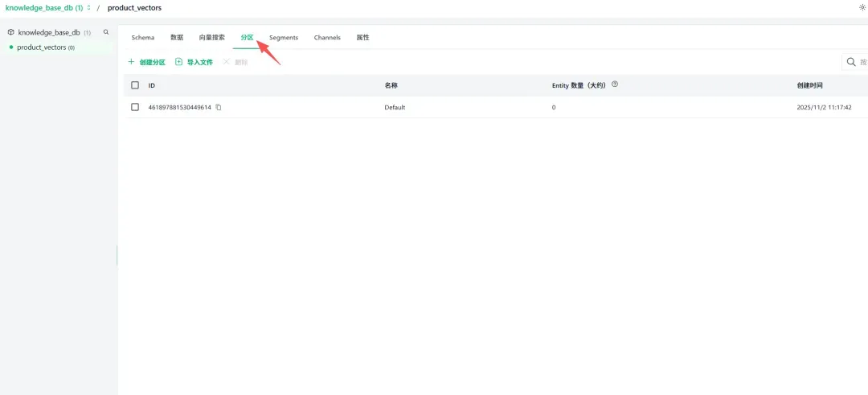Image resolution: width=868 pixels, height=395 pixels.
Task: Click the entity count value 0
Action: click(x=554, y=108)
